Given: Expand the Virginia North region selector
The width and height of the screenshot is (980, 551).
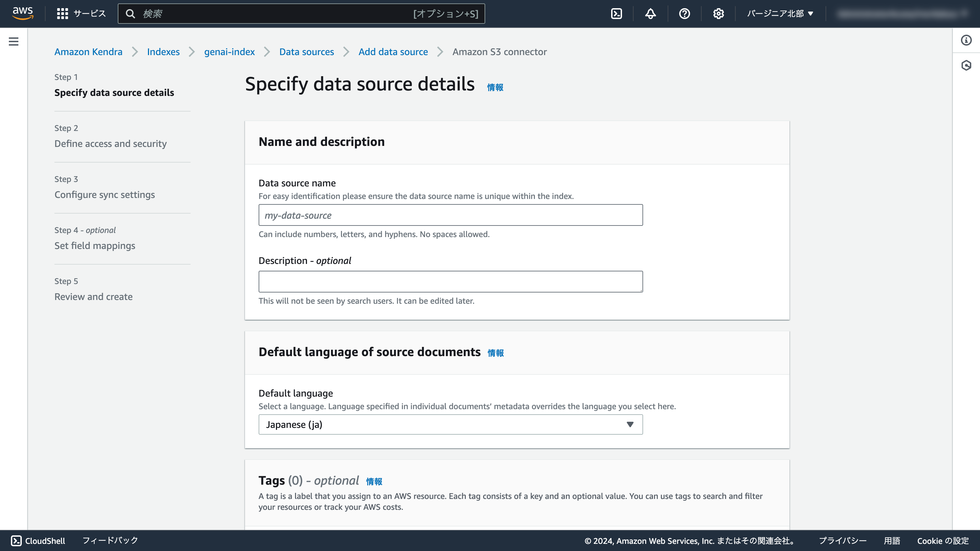Looking at the screenshot, I should (780, 14).
